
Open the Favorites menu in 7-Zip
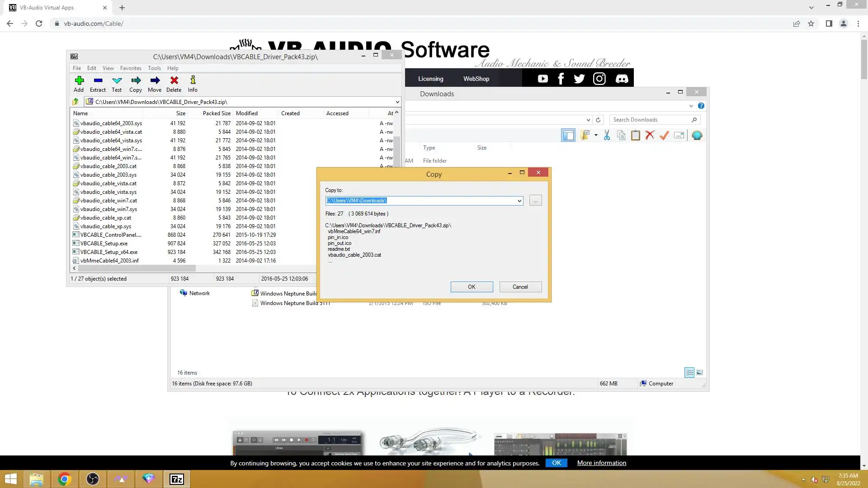tap(131, 68)
